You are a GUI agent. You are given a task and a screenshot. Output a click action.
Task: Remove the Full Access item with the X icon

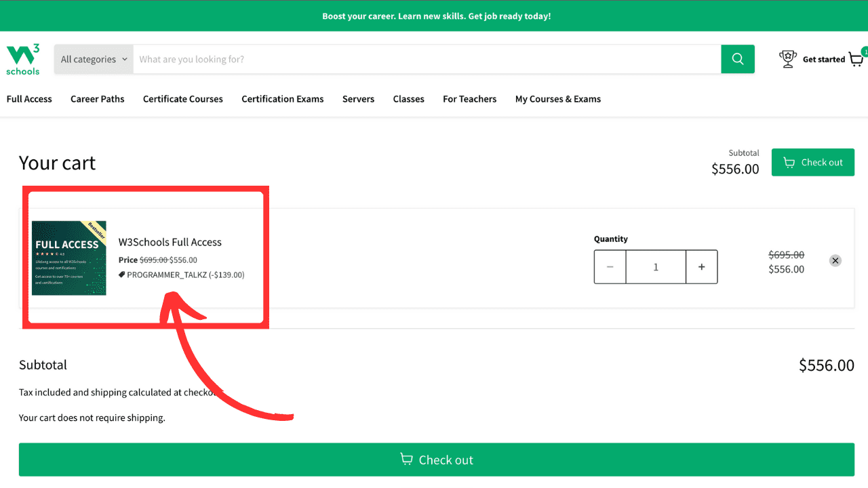pyautogui.click(x=835, y=260)
